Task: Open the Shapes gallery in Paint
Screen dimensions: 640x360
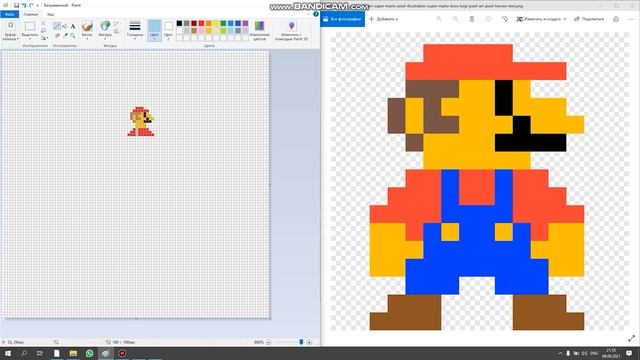Action: click(105, 26)
